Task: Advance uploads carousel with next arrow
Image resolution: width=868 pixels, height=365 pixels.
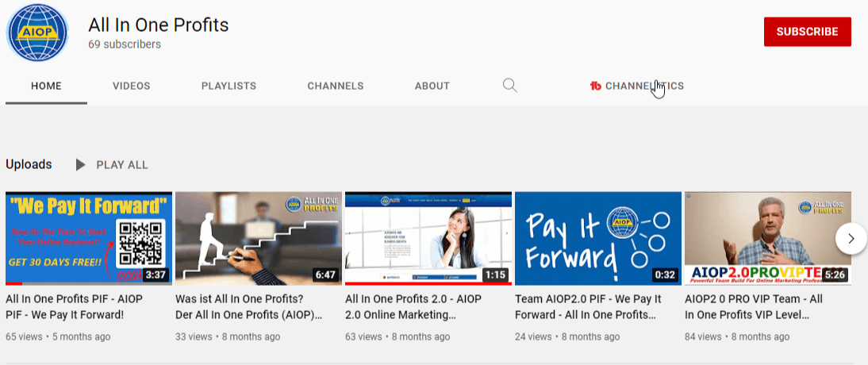Action: tap(851, 238)
